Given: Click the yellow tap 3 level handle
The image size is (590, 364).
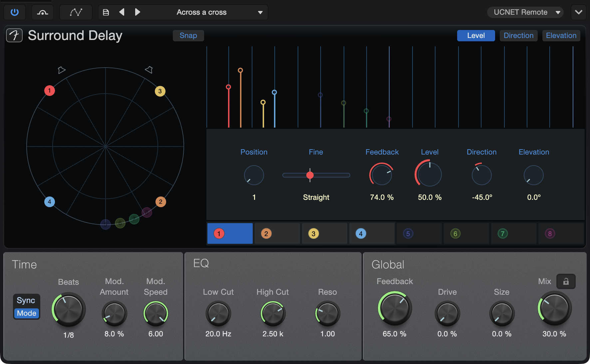Looking at the screenshot, I should click(263, 102).
